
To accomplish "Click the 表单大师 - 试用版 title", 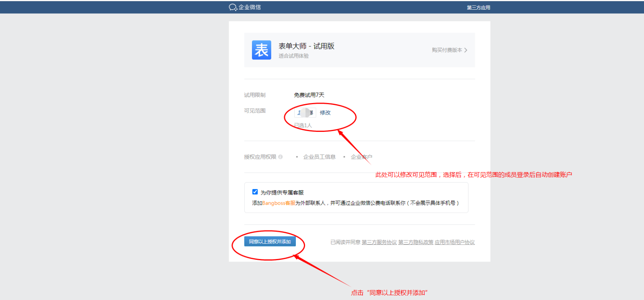I will (306, 46).
